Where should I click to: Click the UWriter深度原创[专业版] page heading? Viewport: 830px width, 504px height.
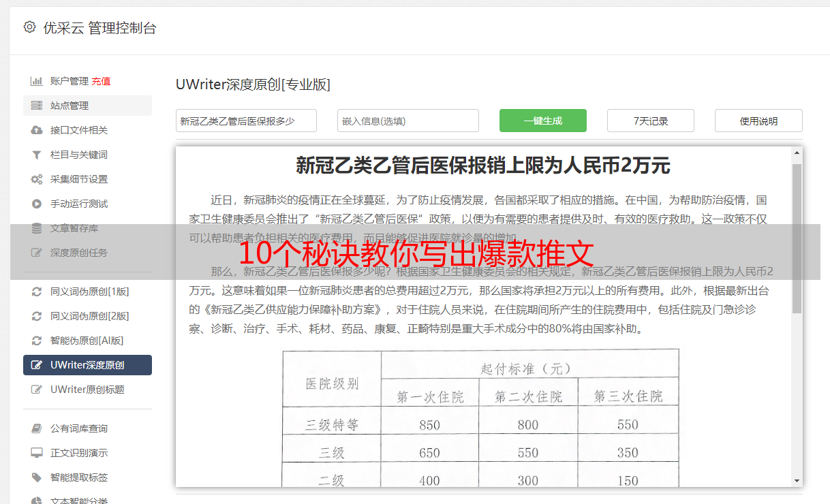pyautogui.click(x=253, y=84)
